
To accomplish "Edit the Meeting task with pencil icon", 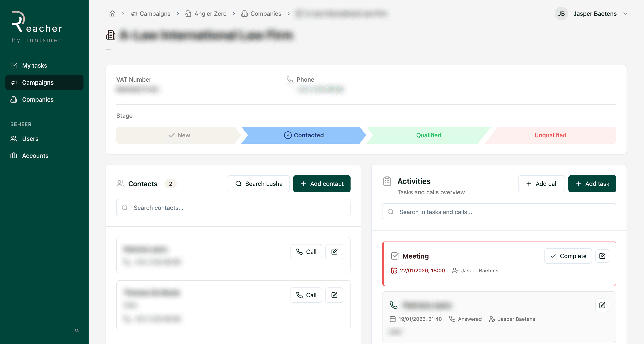I will (x=602, y=256).
